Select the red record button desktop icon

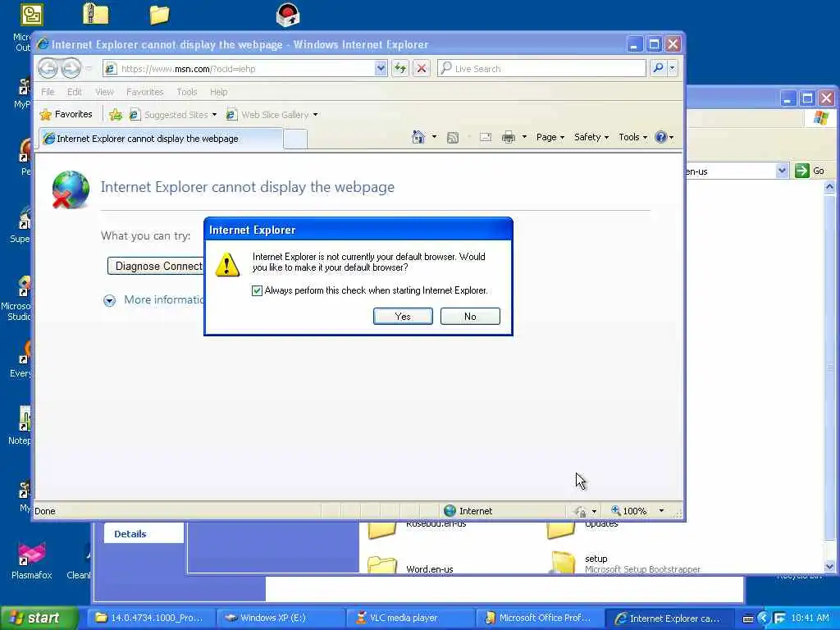tap(288, 15)
